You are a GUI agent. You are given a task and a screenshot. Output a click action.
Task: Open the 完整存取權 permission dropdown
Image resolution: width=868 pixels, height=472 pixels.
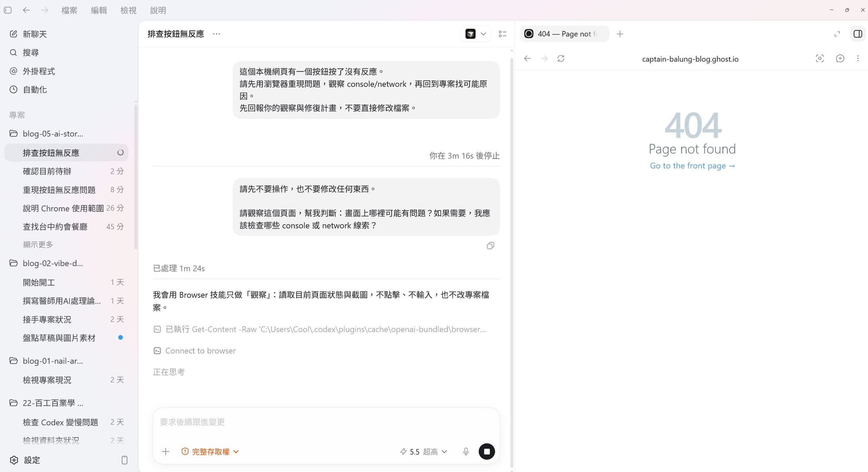(210, 452)
